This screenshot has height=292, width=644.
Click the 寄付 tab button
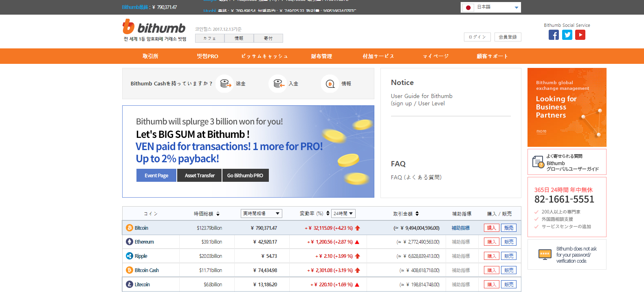click(x=268, y=38)
